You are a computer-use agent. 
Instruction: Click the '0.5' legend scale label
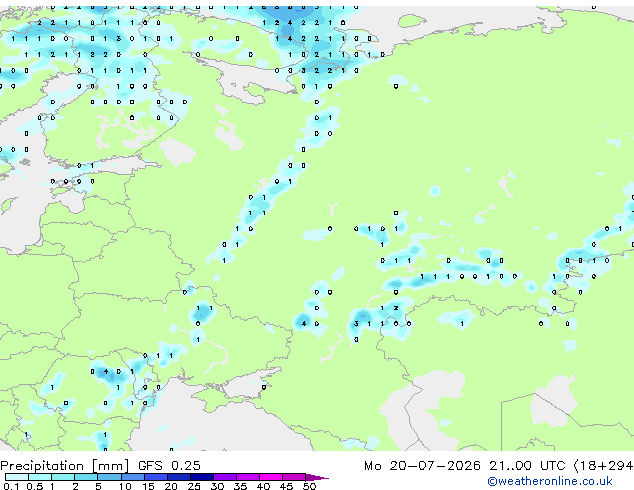pyautogui.click(x=34, y=486)
